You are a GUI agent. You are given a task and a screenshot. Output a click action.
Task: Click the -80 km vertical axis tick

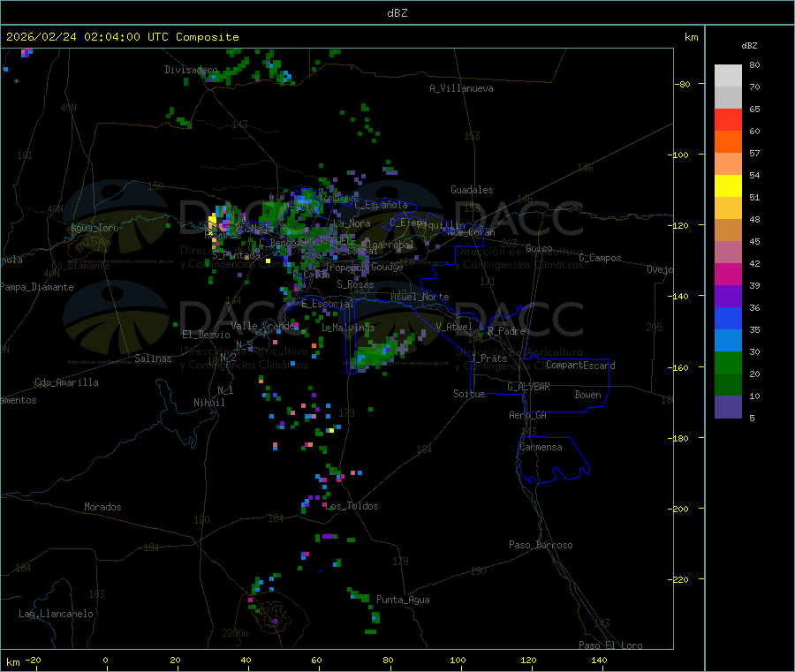coord(683,84)
